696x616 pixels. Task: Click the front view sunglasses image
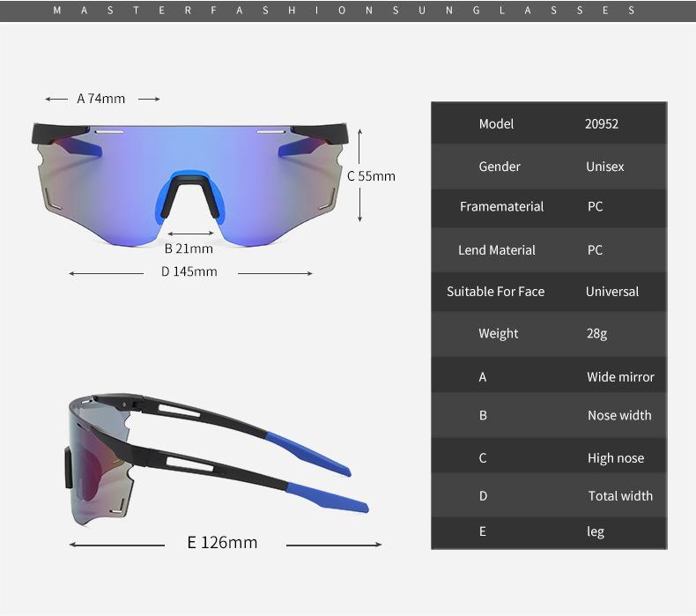190,184
